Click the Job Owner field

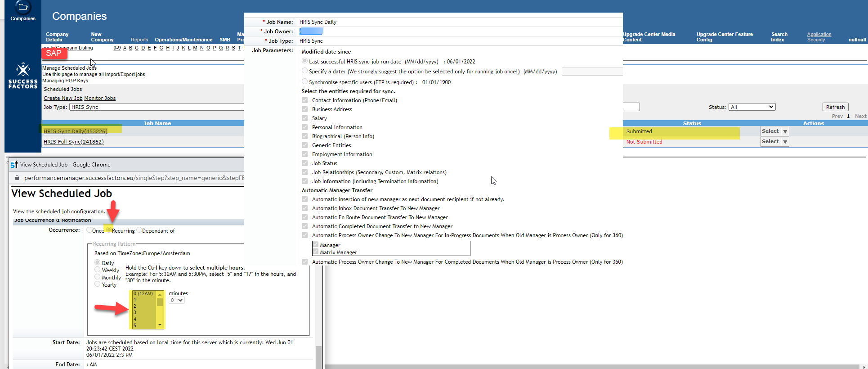click(x=311, y=31)
